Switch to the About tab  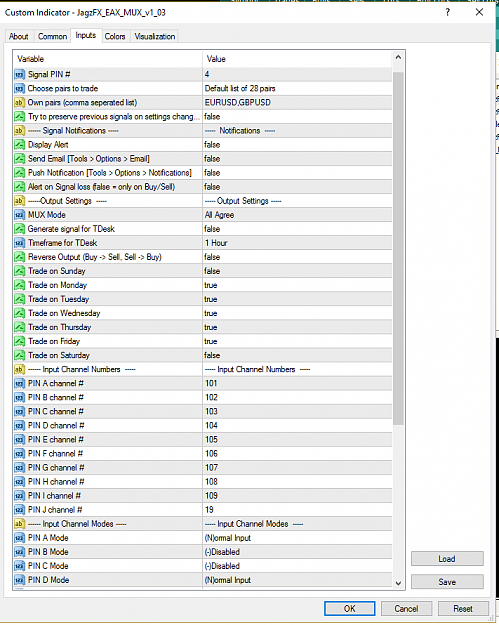click(19, 36)
